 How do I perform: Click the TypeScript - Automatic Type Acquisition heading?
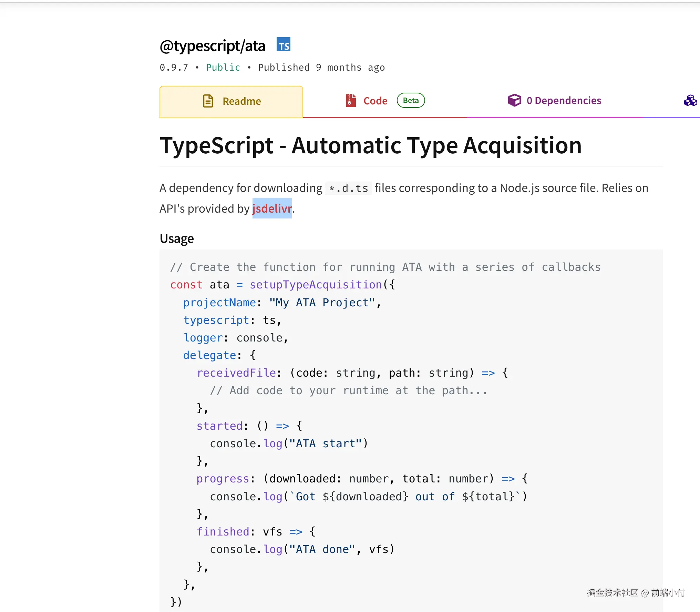(371, 145)
